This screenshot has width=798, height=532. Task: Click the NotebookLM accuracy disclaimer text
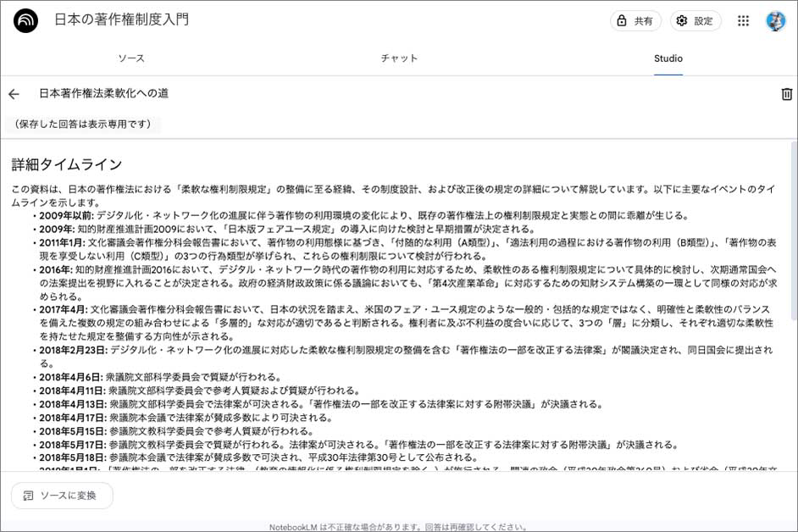[x=398, y=526]
